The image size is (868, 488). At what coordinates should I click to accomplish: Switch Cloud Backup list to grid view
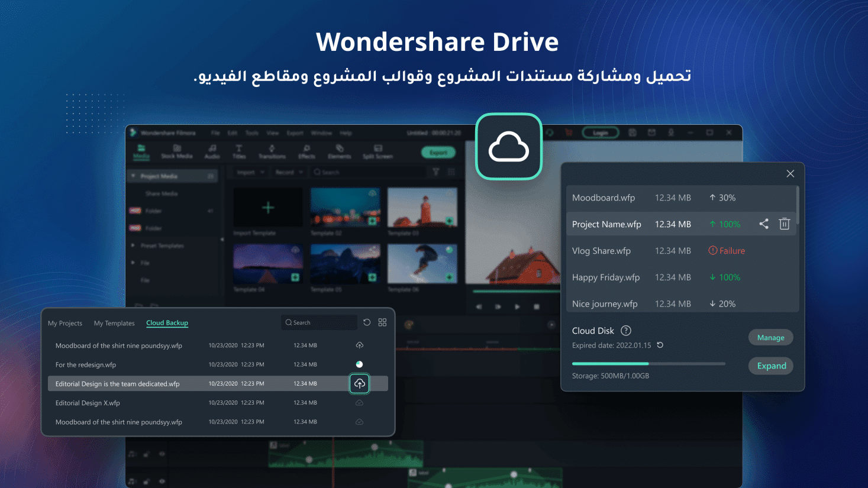(x=382, y=322)
